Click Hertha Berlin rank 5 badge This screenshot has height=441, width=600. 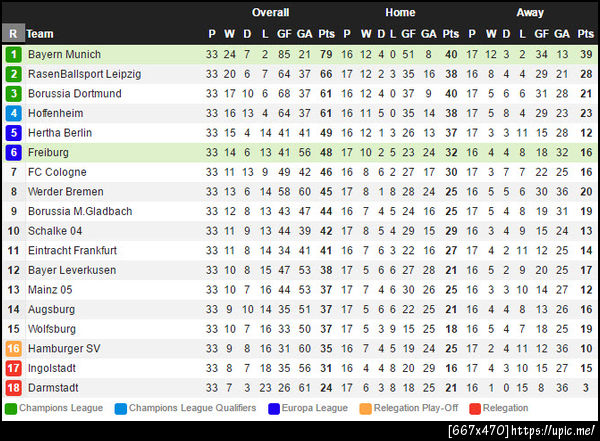point(13,133)
